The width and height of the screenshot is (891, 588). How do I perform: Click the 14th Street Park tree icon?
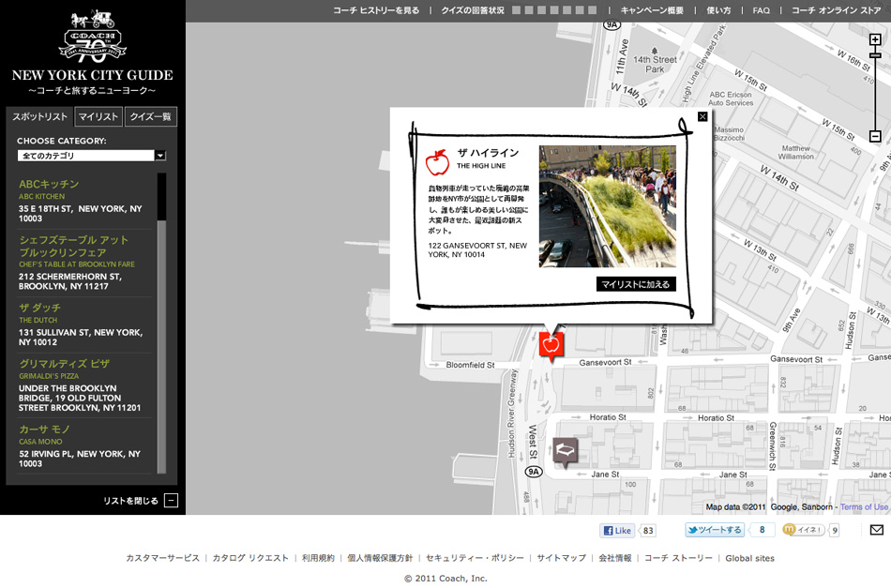tap(655, 51)
